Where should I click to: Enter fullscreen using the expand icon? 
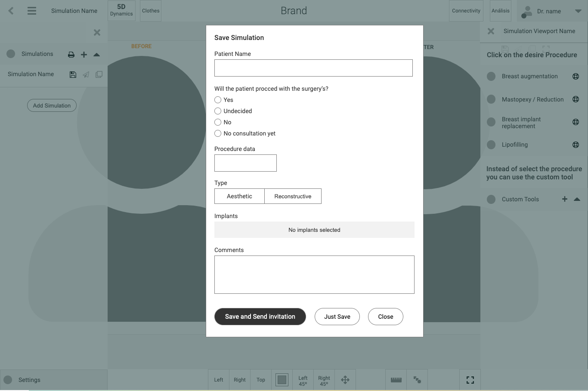[470, 379]
